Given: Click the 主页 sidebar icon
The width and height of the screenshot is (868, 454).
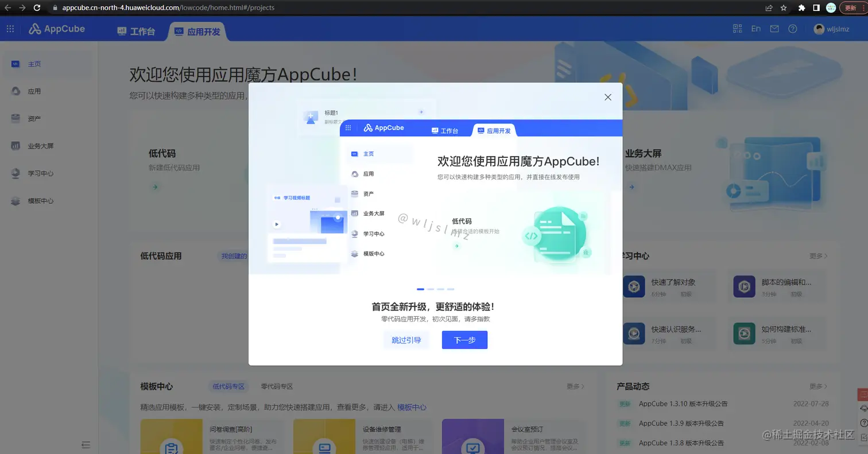Looking at the screenshot, I should coord(15,64).
